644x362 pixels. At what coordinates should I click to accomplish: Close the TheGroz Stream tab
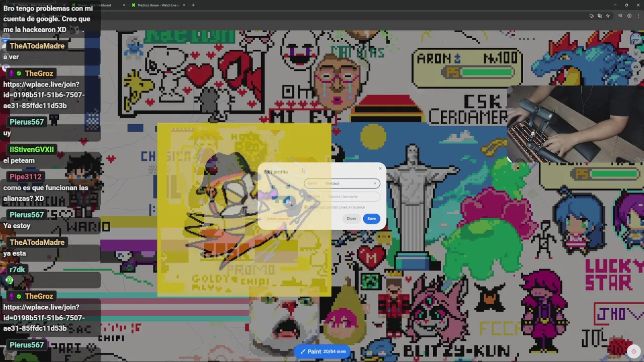click(184, 5)
